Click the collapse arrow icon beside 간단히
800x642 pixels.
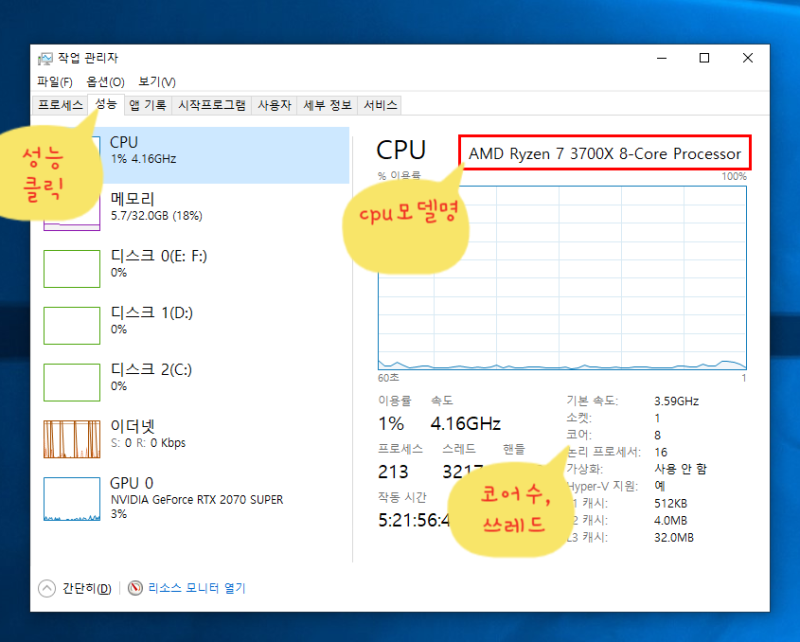click(x=46, y=588)
